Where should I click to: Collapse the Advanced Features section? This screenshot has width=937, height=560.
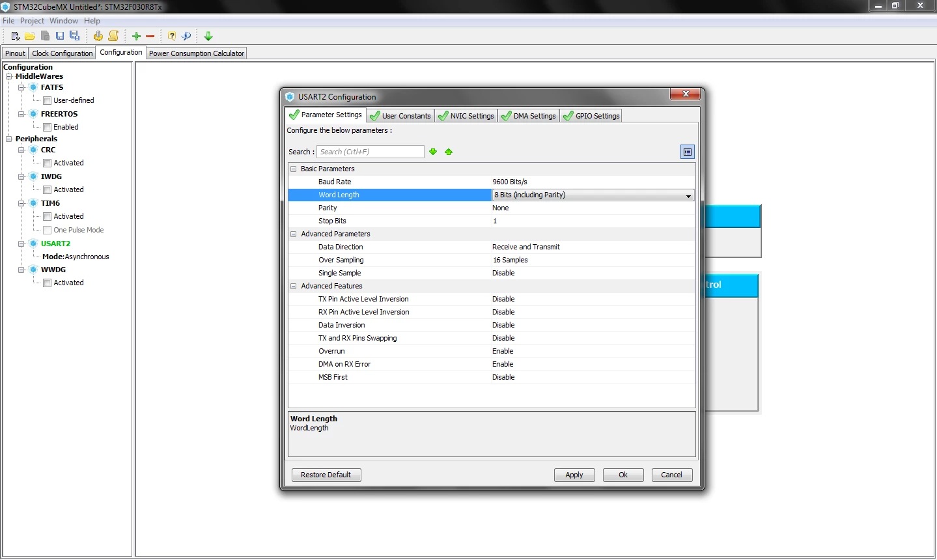[294, 286]
